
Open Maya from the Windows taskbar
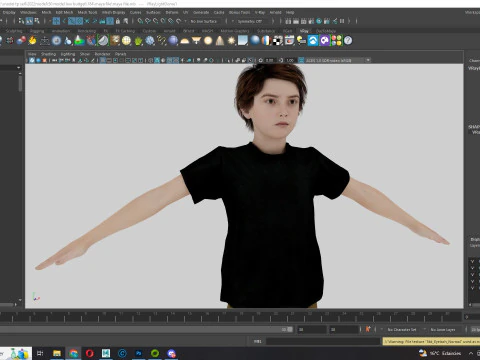coord(106,353)
